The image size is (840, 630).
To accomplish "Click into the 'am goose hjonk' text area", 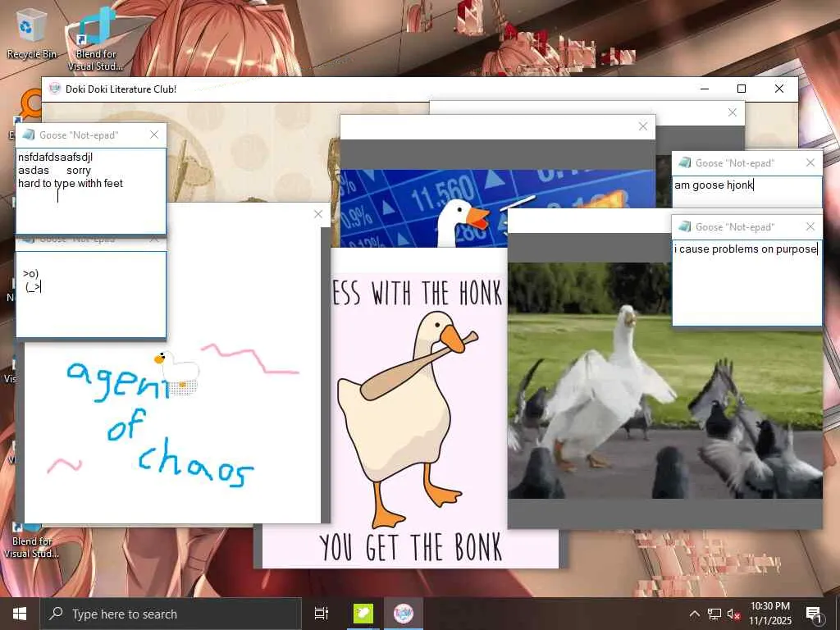I will point(746,192).
